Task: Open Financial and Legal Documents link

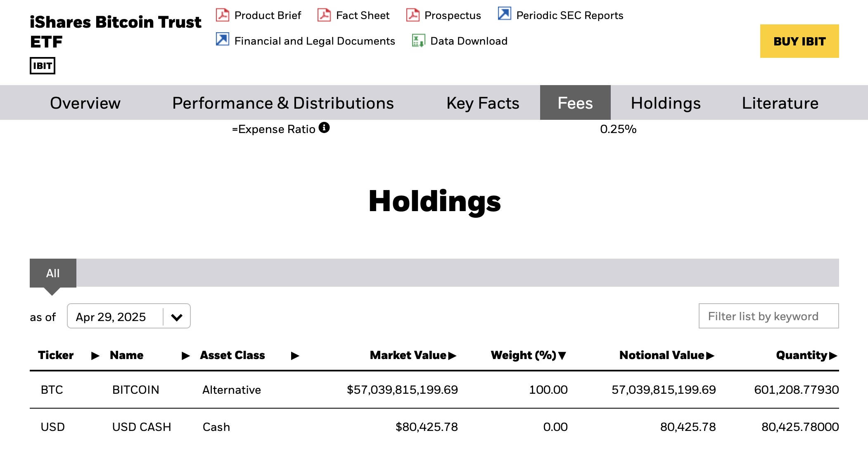Action: (315, 41)
